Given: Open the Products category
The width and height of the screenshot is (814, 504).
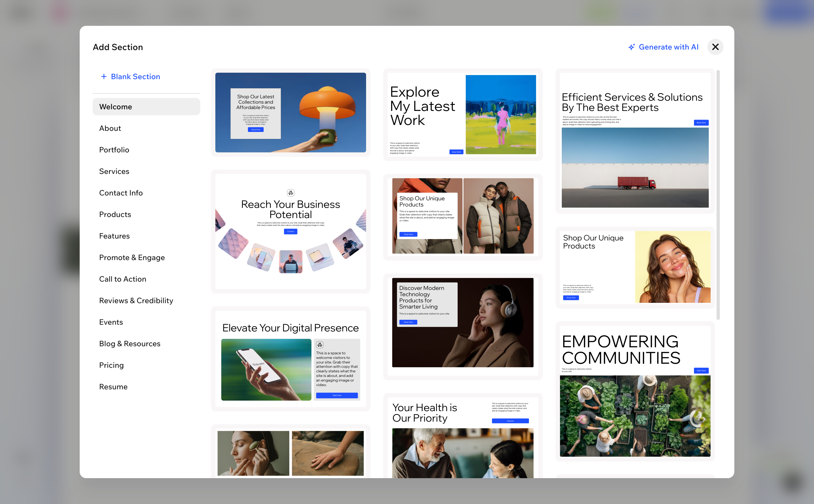Looking at the screenshot, I should [x=146, y=214].
